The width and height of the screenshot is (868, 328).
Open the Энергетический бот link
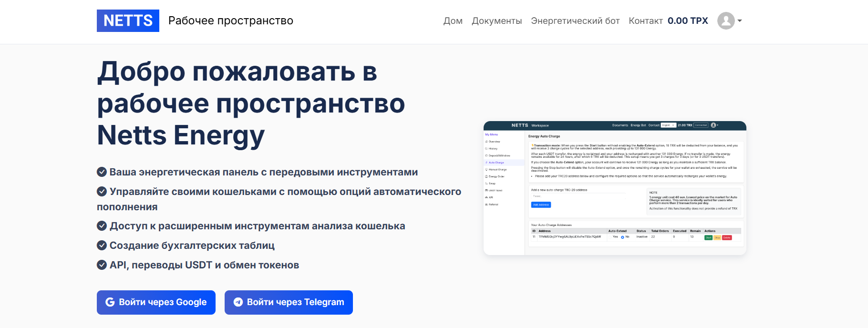[575, 21]
